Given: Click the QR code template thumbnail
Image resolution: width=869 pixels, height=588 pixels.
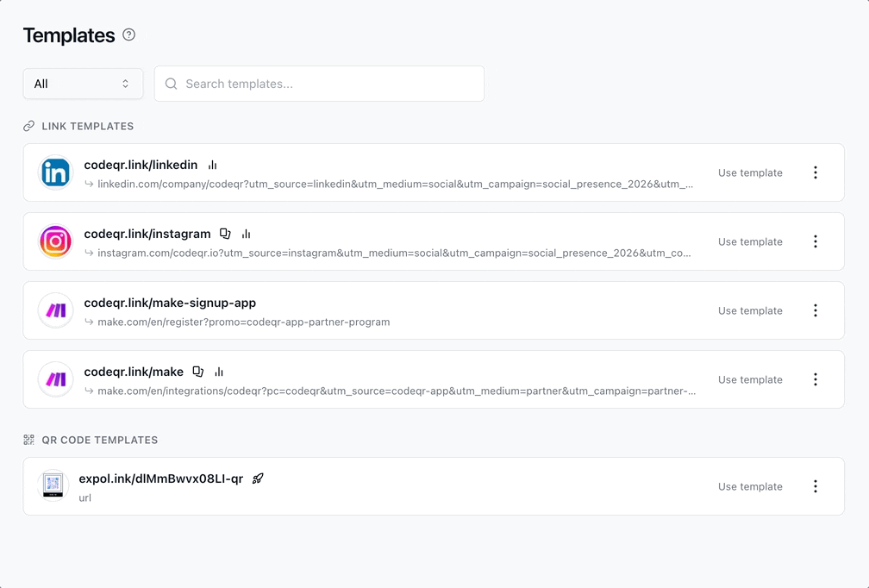Looking at the screenshot, I should pos(53,485).
